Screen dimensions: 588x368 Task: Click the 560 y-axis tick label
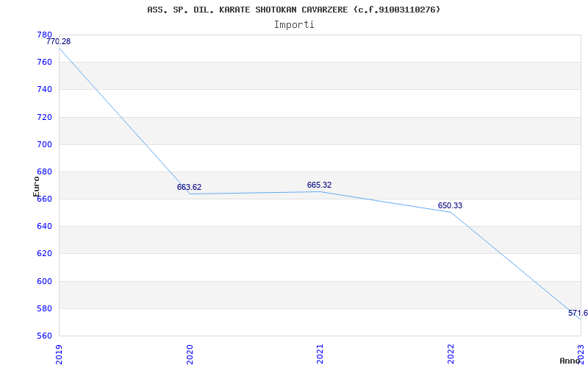click(45, 336)
